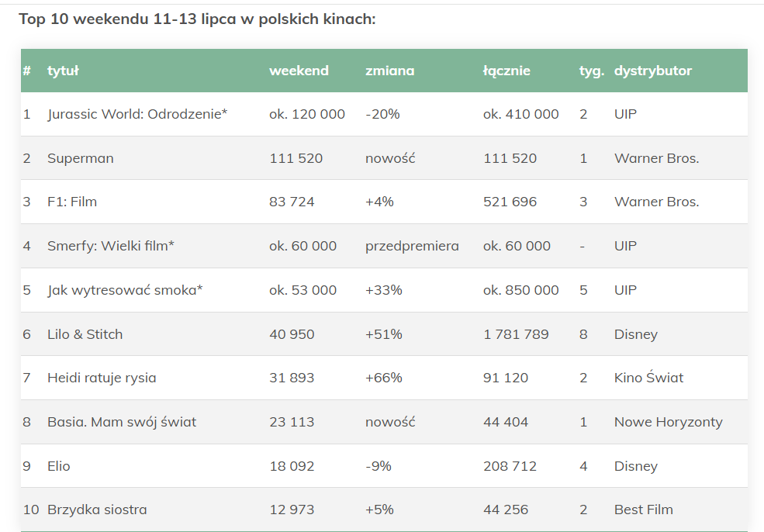Click the 'tyg.' column header

pyautogui.click(x=591, y=71)
